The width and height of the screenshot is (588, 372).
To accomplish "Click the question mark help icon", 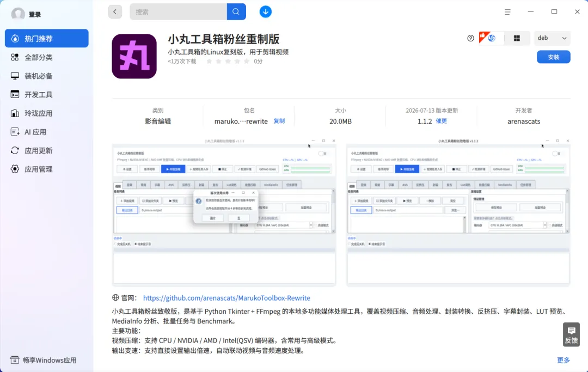I will pyautogui.click(x=470, y=38).
